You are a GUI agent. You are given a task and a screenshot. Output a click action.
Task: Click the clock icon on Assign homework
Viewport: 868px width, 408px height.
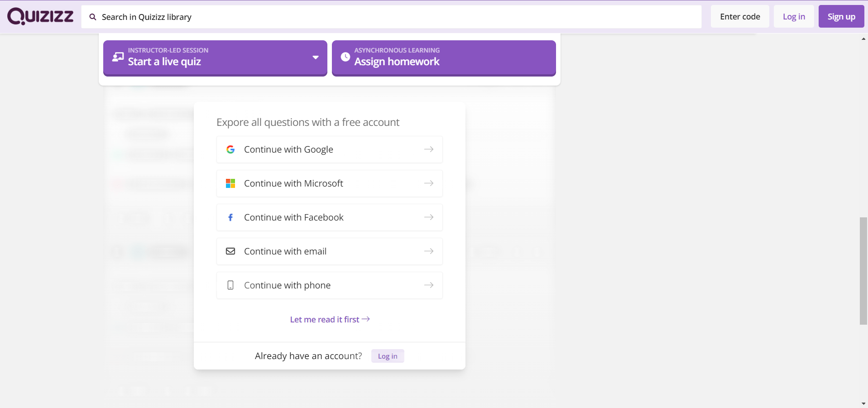(x=345, y=57)
